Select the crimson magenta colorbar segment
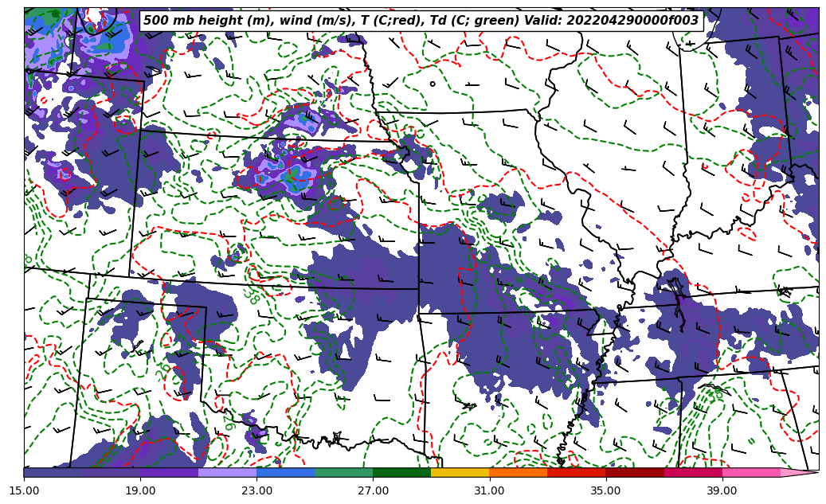 [692, 472]
